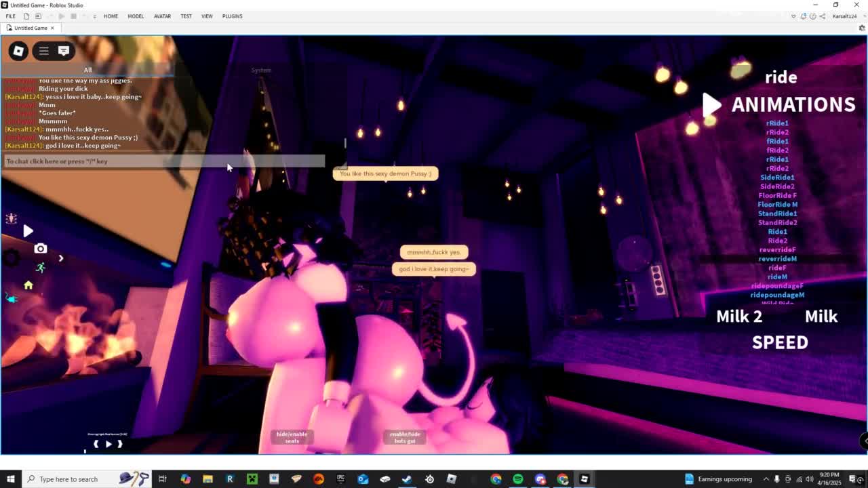Select the System chat channel
The width and height of the screenshot is (868, 488).
coord(261,70)
